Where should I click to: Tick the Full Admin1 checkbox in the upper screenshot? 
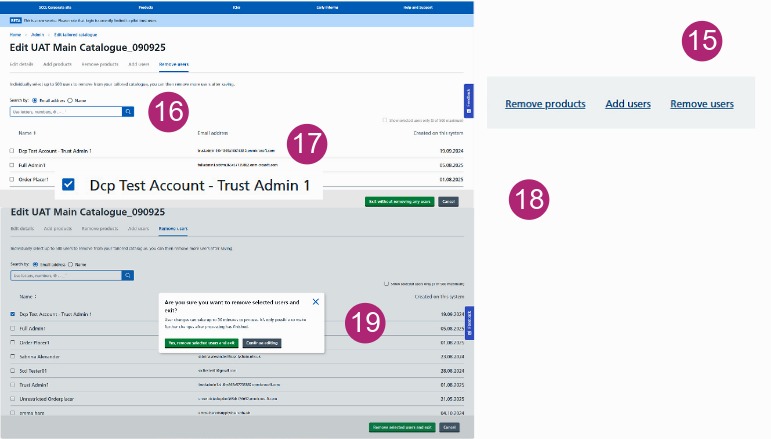point(12,165)
